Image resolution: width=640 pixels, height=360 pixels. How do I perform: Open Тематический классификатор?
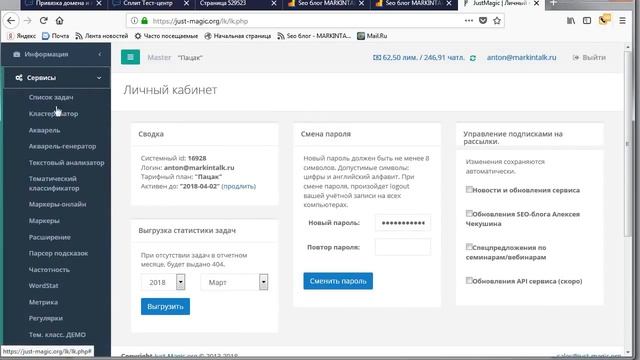[54, 184]
